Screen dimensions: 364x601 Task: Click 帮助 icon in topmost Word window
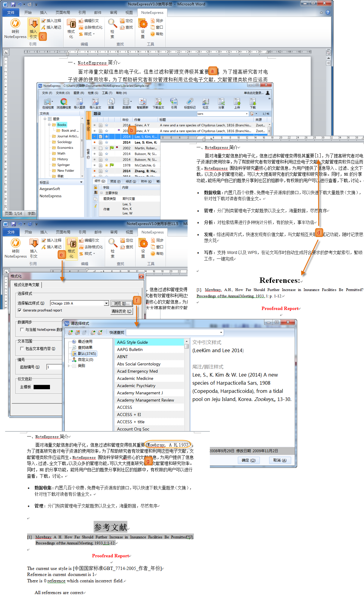point(153,34)
